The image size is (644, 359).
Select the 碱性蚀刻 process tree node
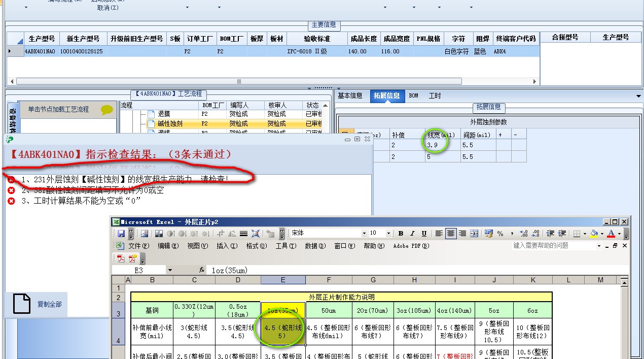[170, 123]
